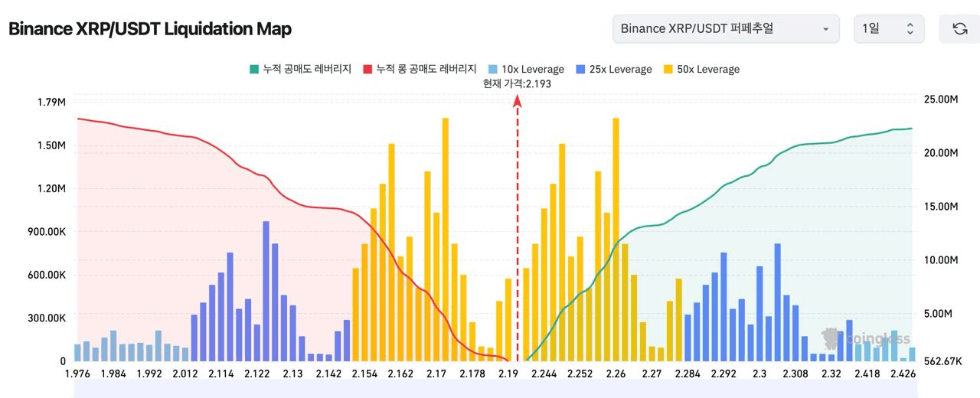Screen dimensions: 980x398
Task: Click the 2.426 x-axis label
Action: click(x=903, y=374)
